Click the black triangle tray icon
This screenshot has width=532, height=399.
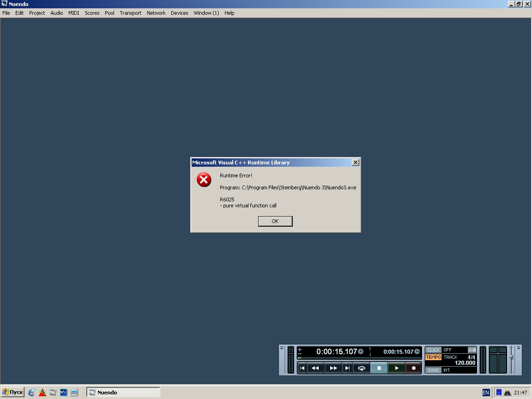[x=508, y=393]
